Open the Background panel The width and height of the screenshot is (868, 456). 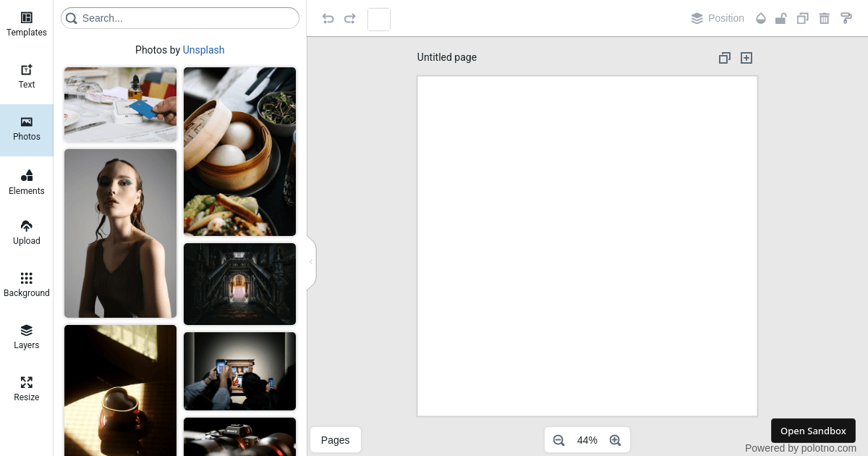tap(27, 285)
